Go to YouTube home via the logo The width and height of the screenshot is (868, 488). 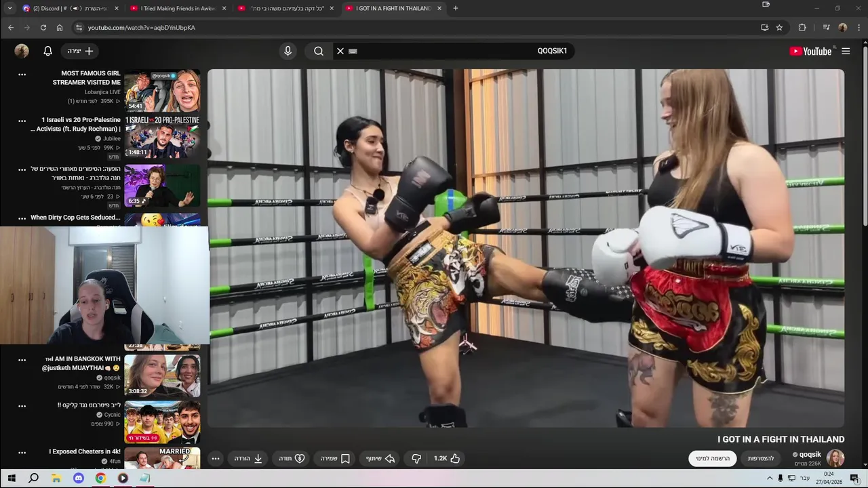(x=811, y=51)
